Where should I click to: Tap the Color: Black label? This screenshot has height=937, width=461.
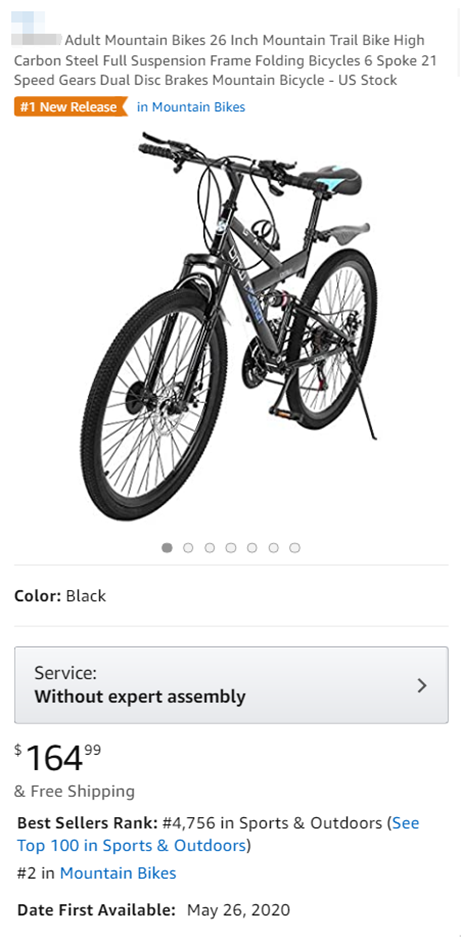[60, 596]
